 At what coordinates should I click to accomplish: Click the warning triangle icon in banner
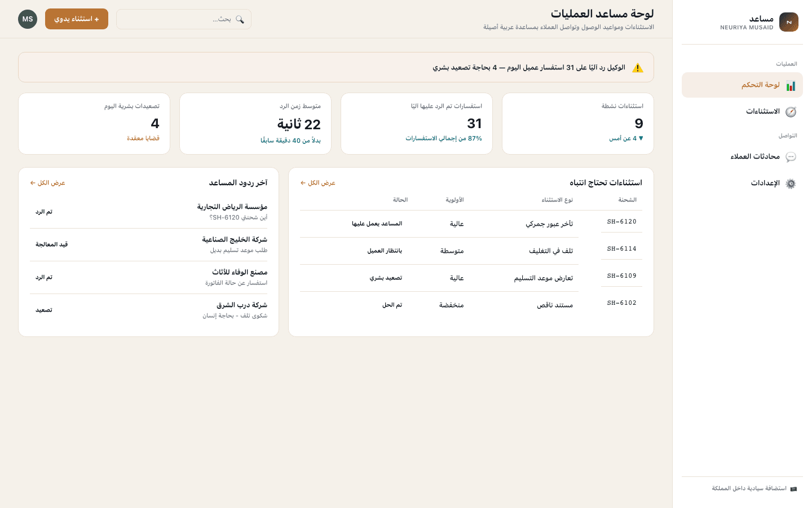(x=638, y=68)
